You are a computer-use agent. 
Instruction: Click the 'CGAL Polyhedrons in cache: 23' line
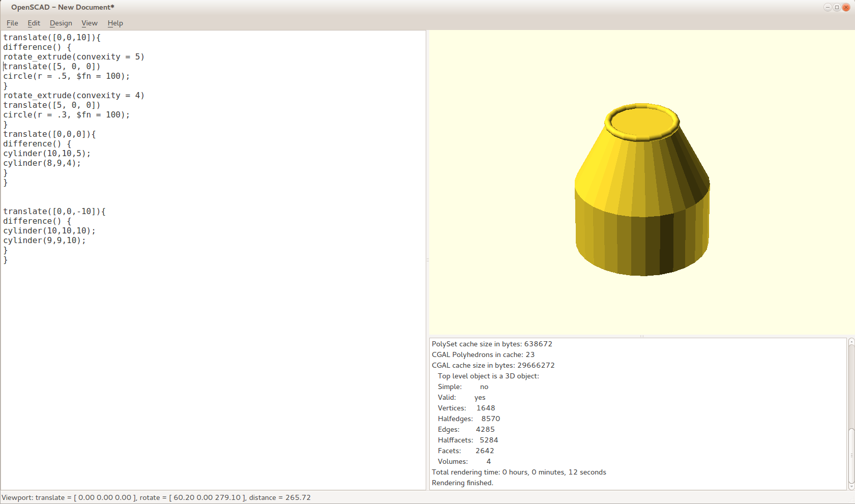point(483,354)
